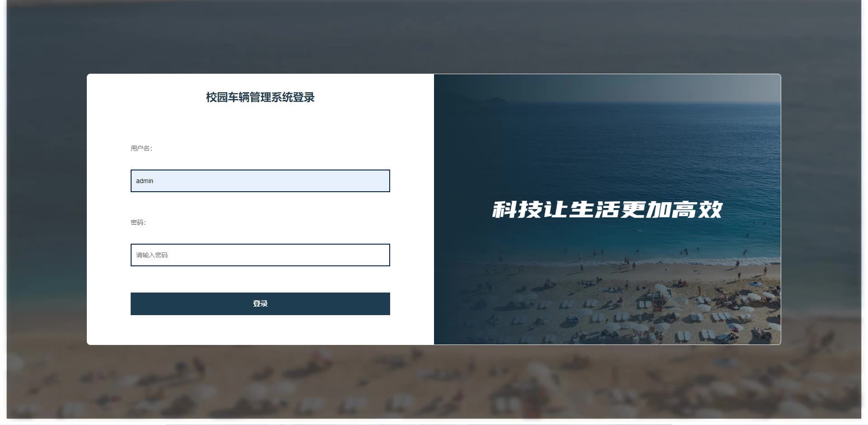The image size is (868, 425).
Task: Focus the username field containing admin
Action: click(x=260, y=181)
